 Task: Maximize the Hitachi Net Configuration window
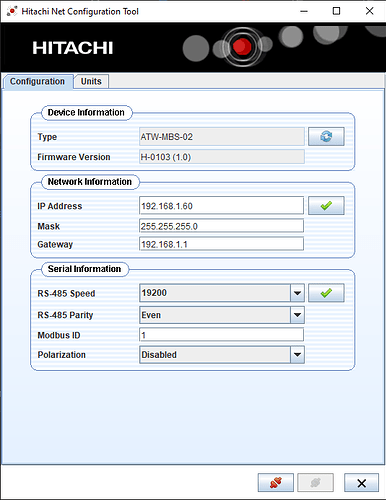tap(336, 11)
